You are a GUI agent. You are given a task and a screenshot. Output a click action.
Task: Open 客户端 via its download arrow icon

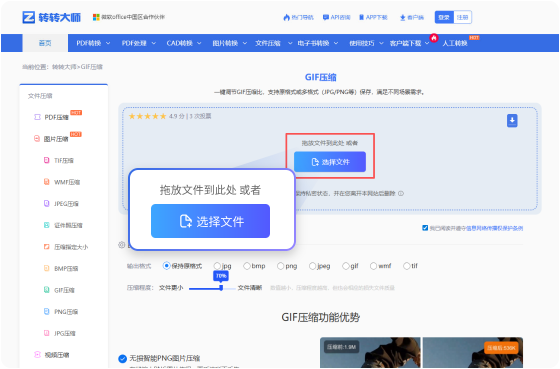[x=402, y=18]
